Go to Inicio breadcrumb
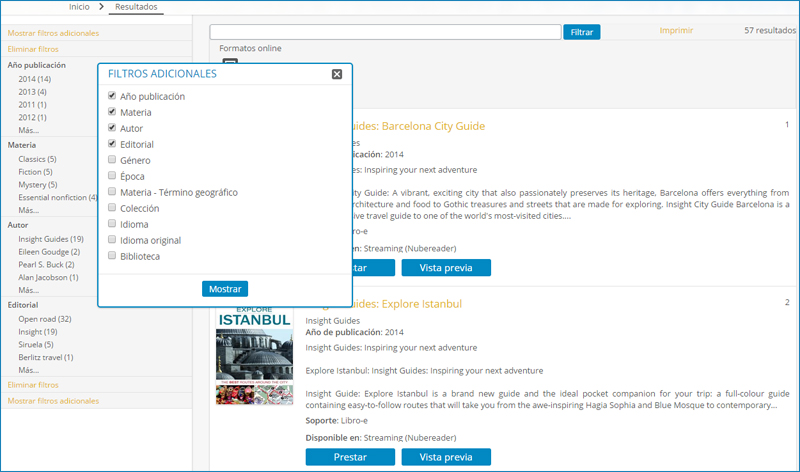 click(79, 7)
